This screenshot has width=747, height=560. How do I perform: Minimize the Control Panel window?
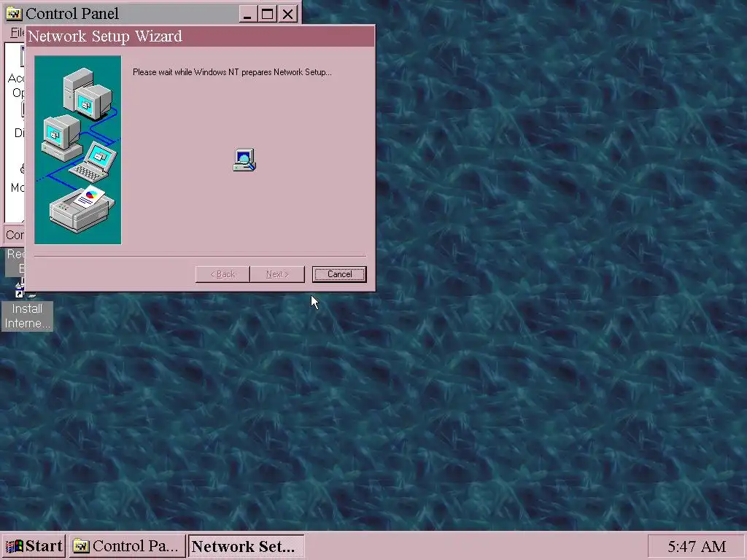pyautogui.click(x=247, y=14)
